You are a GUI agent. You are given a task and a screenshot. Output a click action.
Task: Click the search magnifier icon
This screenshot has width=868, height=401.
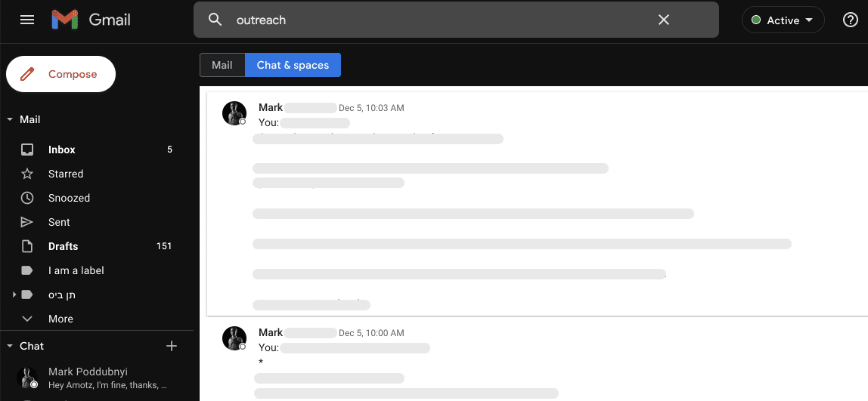tap(215, 20)
